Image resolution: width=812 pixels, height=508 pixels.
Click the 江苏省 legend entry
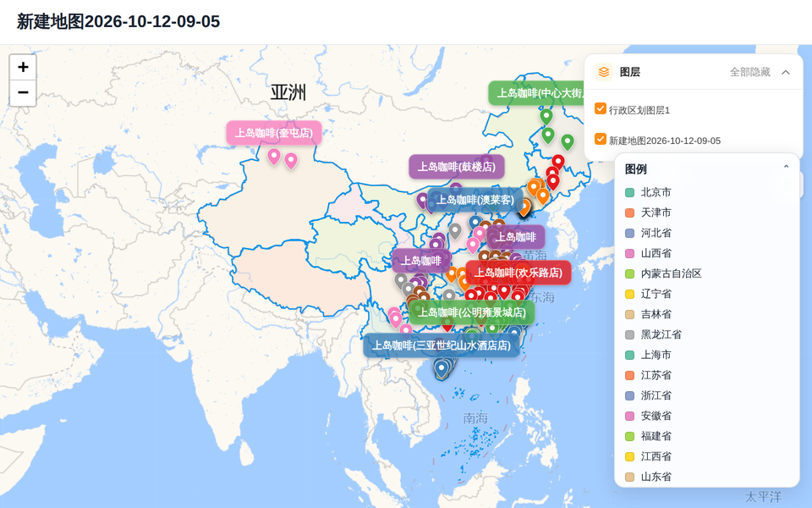(x=649, y=375)
